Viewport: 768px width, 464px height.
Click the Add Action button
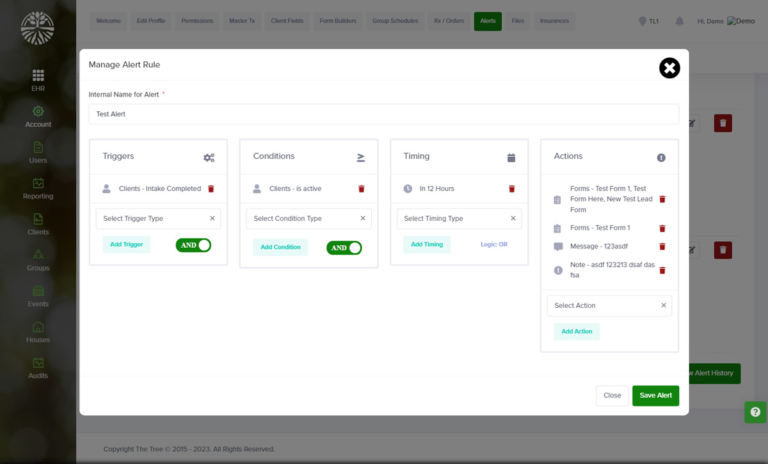pos(576,332)
